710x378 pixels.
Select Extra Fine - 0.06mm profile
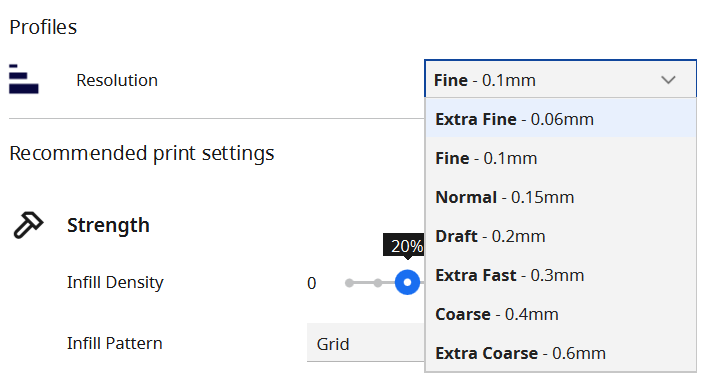point(560,119)
